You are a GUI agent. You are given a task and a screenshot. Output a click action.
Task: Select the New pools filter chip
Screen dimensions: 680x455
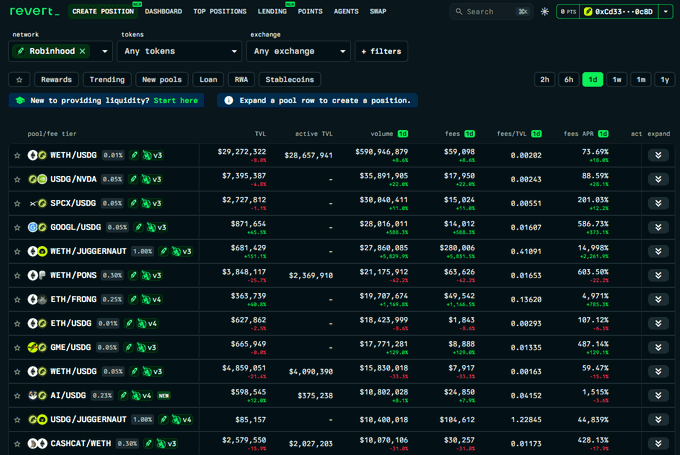[x=162, y=79]
